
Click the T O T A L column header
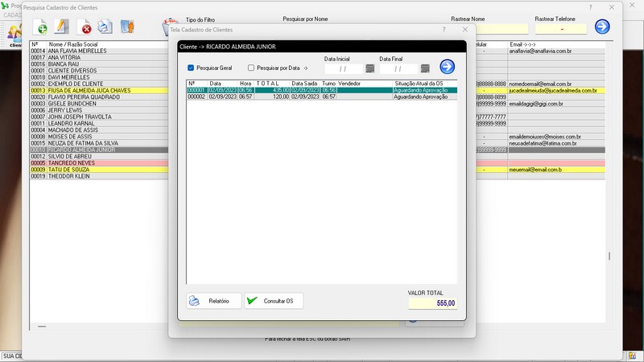pyautogui.click(x=267, y=83)
